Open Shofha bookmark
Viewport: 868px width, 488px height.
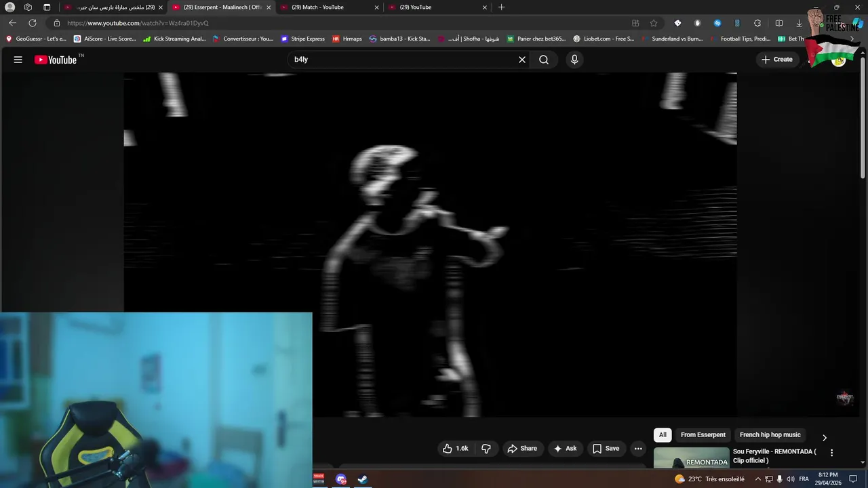tap(469, 39)
